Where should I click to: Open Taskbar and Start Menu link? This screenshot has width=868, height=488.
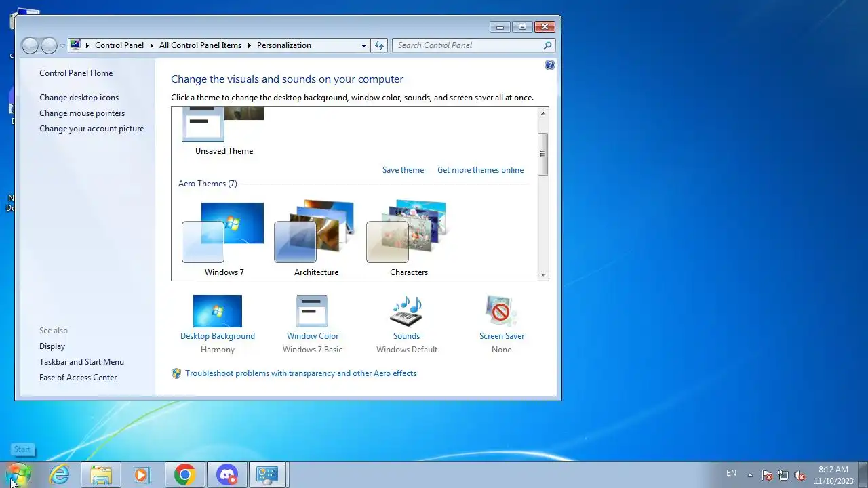point(81,362)
